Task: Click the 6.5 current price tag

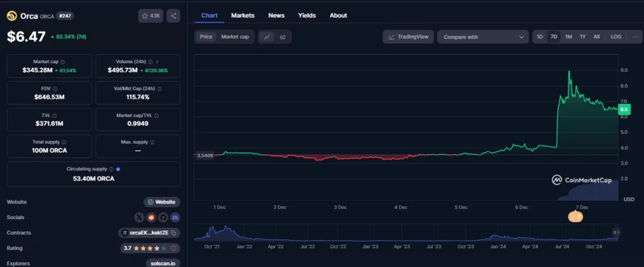Action: 624,109
